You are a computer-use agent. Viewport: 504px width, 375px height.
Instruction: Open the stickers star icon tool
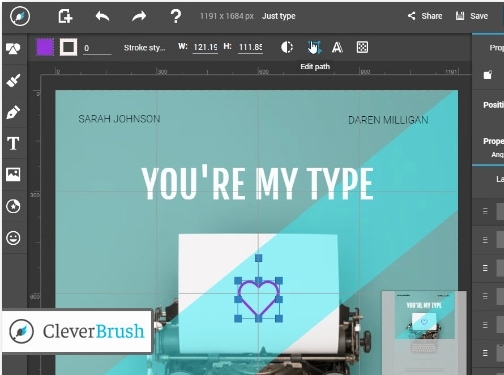click(13, 206)
